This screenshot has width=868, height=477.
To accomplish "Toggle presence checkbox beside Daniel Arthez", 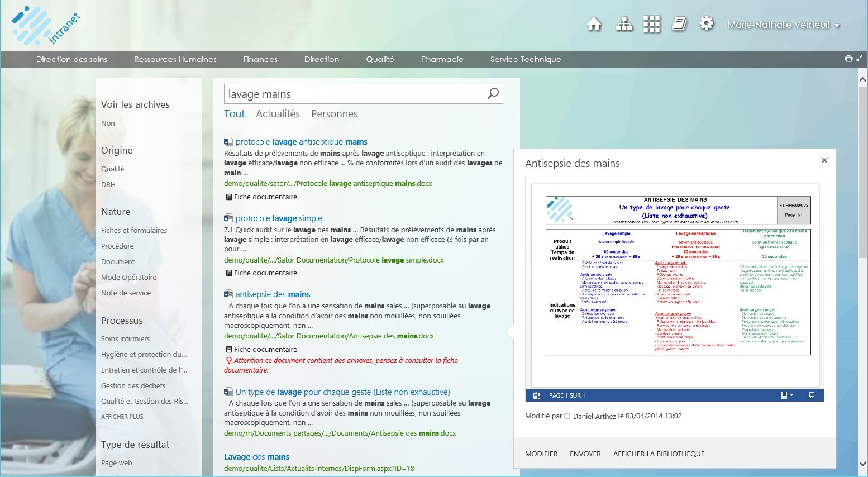I will 567,416.
